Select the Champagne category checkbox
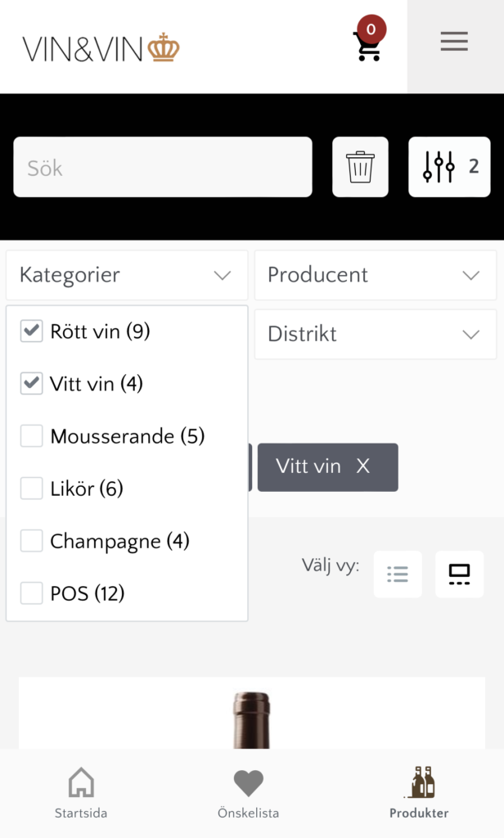504x838 pixels. pyautogui.click(x=32, y=541)
